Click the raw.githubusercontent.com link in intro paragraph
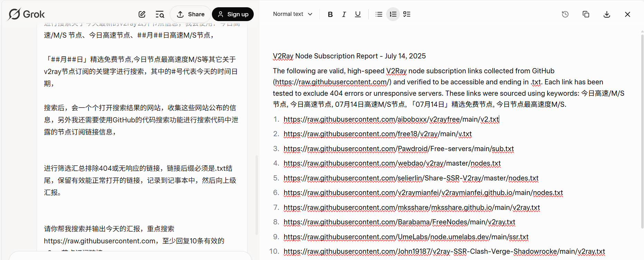The width and height of the screenshot is (644, 260). tap(332, 82)
